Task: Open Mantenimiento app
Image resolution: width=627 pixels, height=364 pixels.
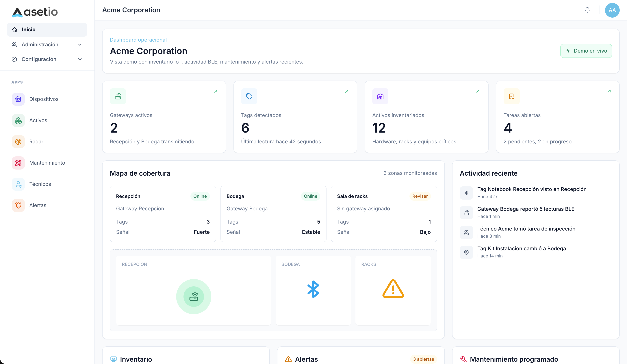Action: click(x=47, y=163)
